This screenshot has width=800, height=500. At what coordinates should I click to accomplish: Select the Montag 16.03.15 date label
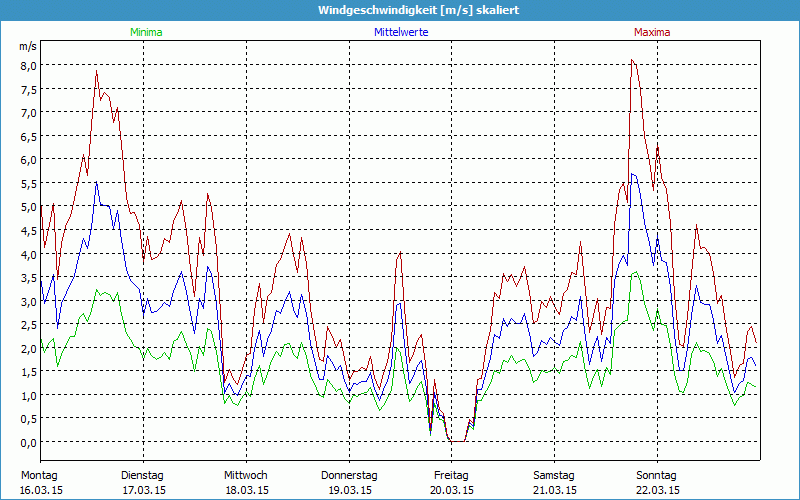click(40, 482)
